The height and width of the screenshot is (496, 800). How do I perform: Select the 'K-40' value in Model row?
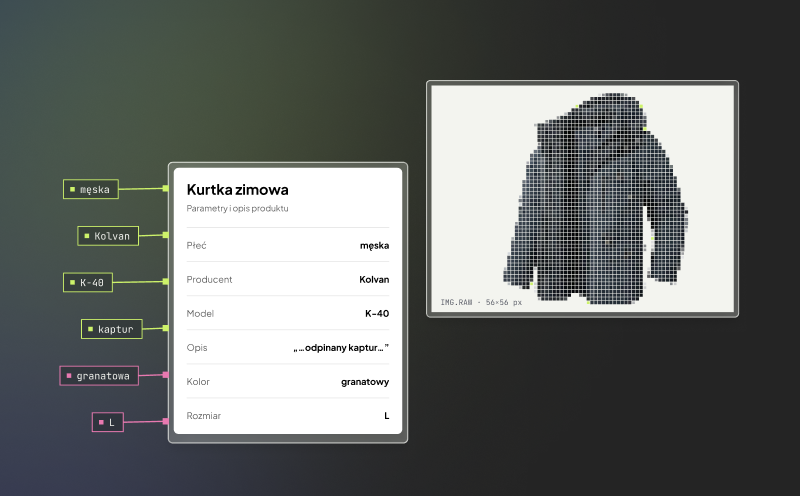[x=377, y=314]
